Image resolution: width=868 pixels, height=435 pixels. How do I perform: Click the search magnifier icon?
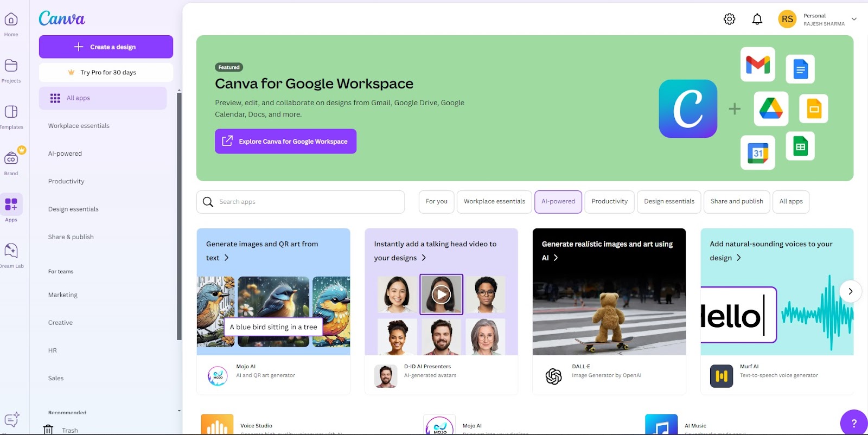click(x=208, y=202)
